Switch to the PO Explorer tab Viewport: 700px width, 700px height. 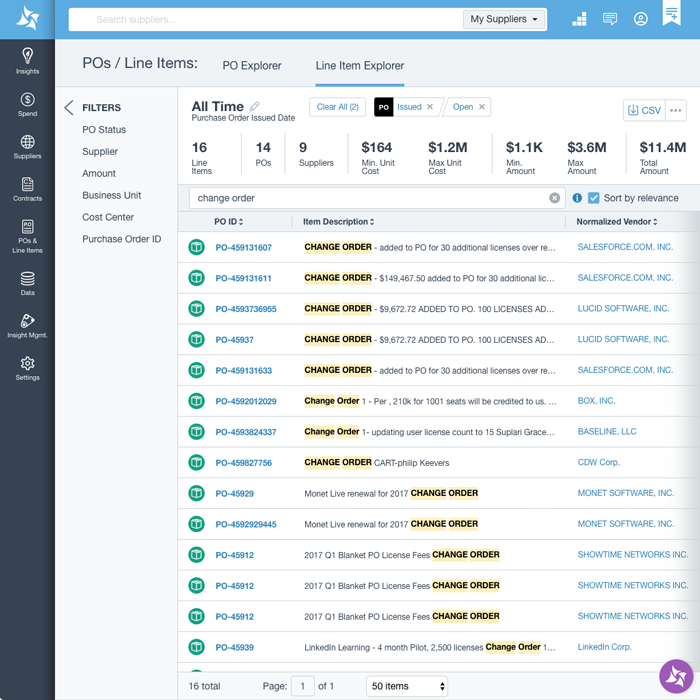coord(252,66)
